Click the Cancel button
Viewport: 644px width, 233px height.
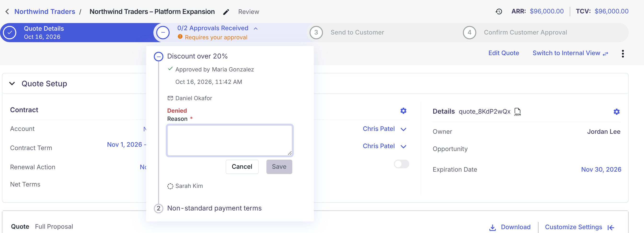point(242,167)
